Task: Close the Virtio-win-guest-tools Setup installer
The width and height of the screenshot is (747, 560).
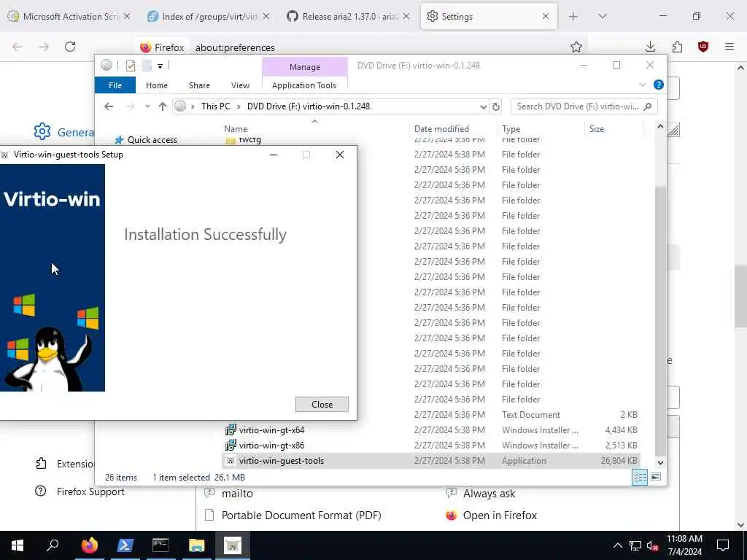Action: [322, 404]
